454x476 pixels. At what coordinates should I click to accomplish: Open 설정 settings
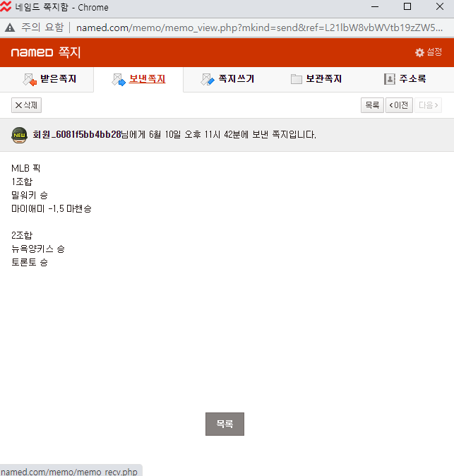coord(428,52)
